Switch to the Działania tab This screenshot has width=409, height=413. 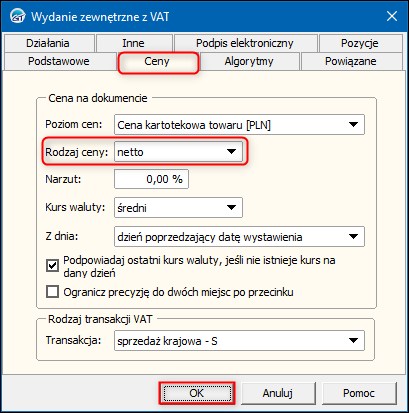coord(48,43)
